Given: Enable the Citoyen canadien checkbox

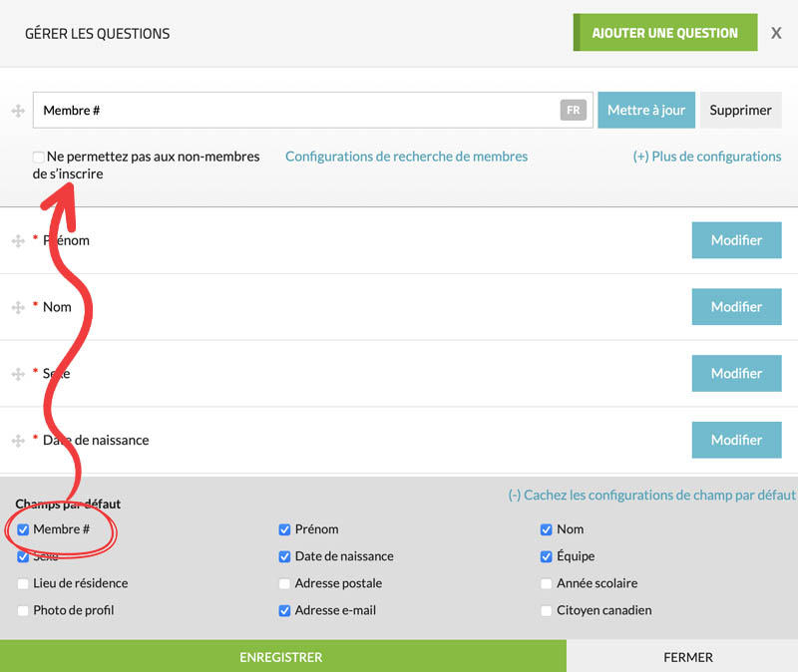Looking at the screenshot, I should pyautogui.click(x=546, y=610).
